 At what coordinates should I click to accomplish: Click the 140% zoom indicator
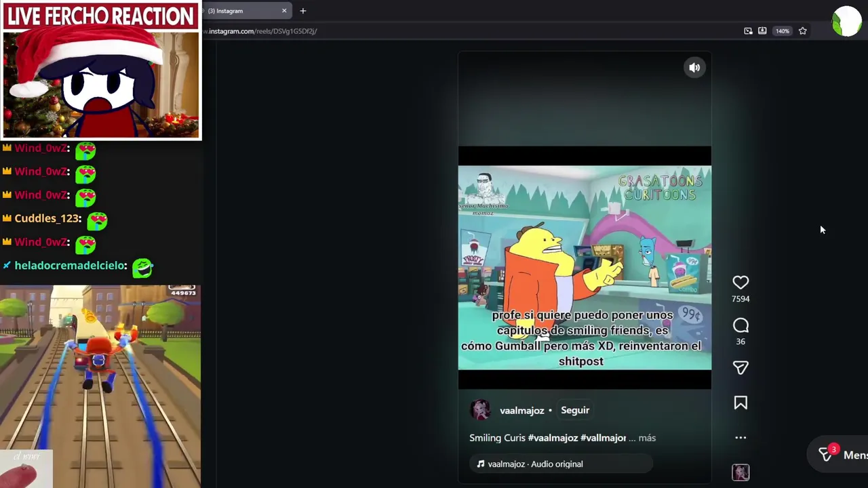pos(783,31)
